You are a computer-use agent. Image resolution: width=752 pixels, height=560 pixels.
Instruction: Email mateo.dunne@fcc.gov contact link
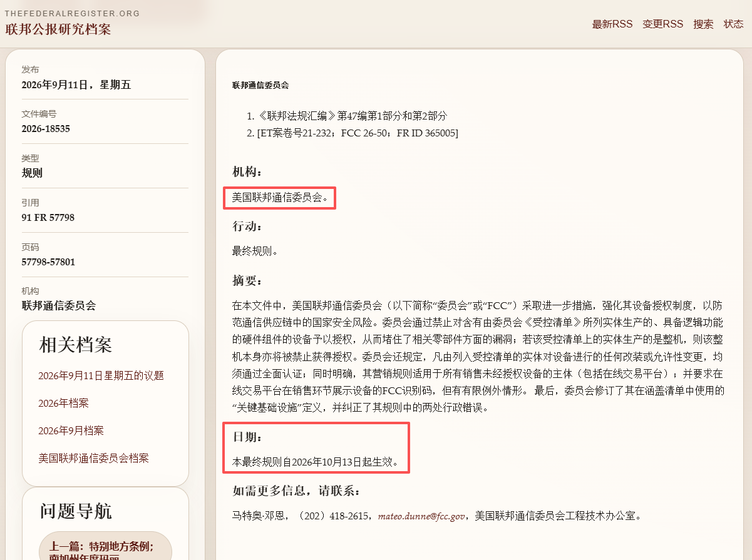(x=421, y=516)
